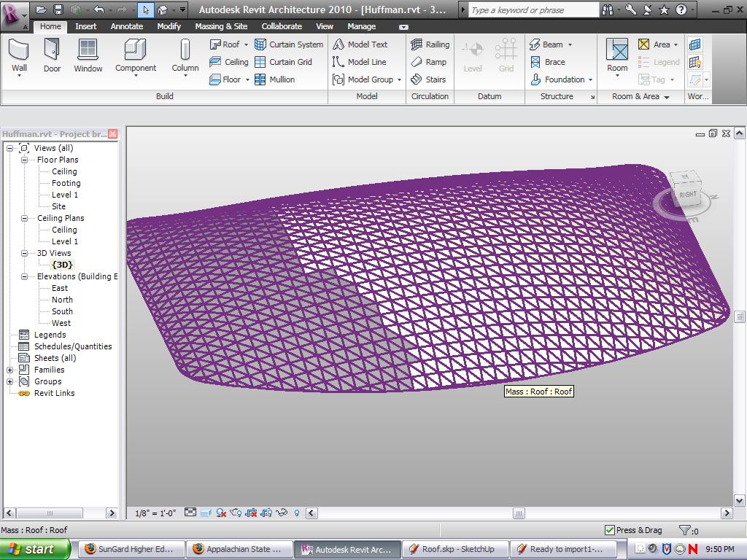Viewport: 747px width, 560px height.
Task: Click the Model Text tool
Action: pyautogui.click(x=360, y=44)
